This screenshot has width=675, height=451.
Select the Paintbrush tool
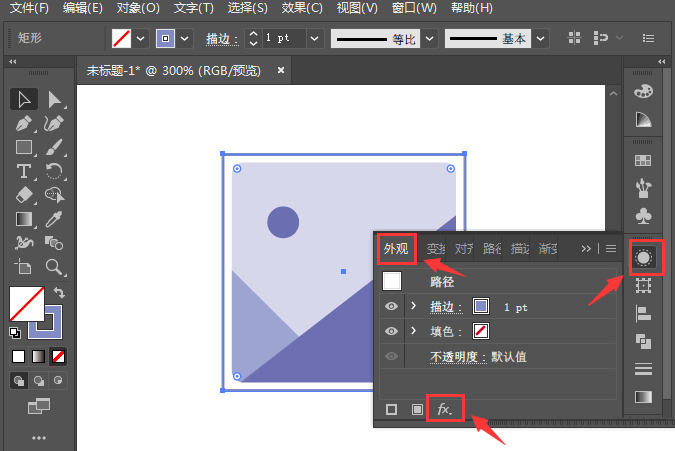click(54, 148)
